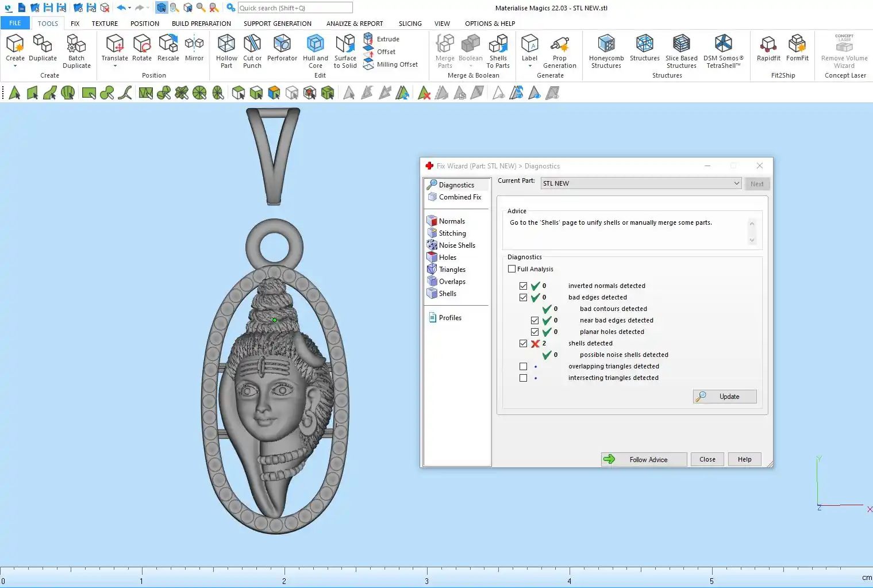873x588 pixels.
Task: Expand the Create tool dropdown arrow
Action: tap(15, 66)
